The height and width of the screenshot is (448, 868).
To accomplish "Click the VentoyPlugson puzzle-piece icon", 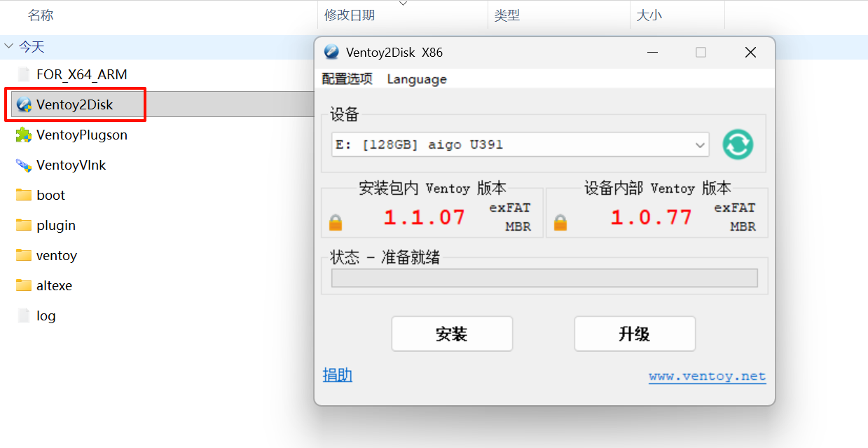I will (24, 135).
